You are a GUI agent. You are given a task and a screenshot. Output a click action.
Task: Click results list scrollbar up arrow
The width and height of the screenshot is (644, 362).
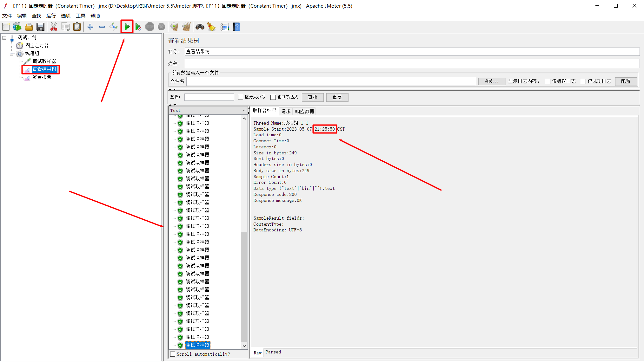[x=244, y=119]
